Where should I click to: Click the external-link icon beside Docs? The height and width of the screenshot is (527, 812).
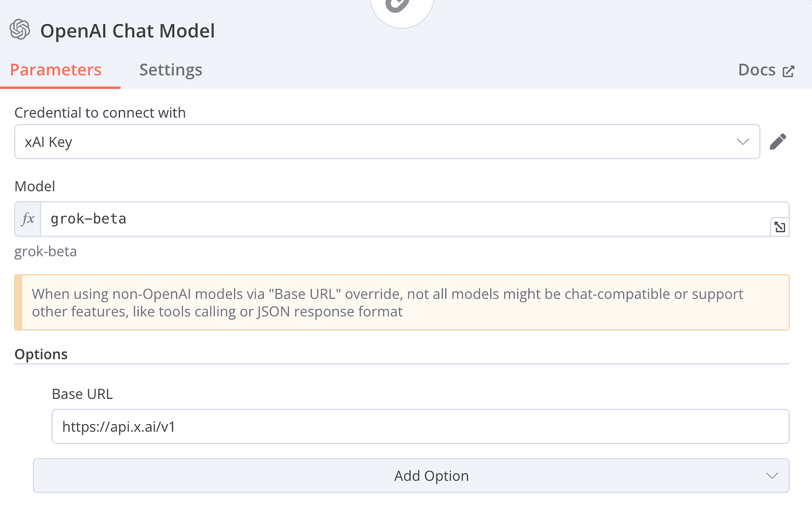pyautogui.click(x=788, y=70)
